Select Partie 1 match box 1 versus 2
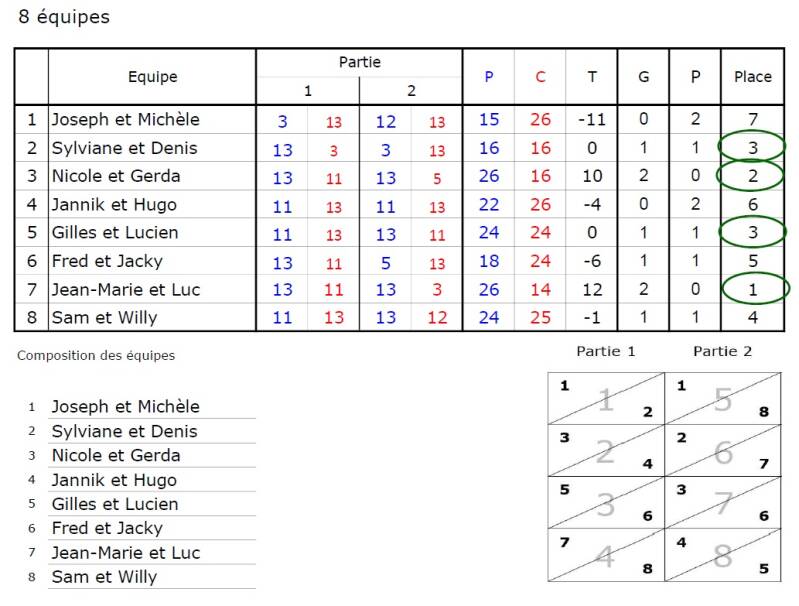799x606 pixels. pyautogui.click(x=606, y=399)
